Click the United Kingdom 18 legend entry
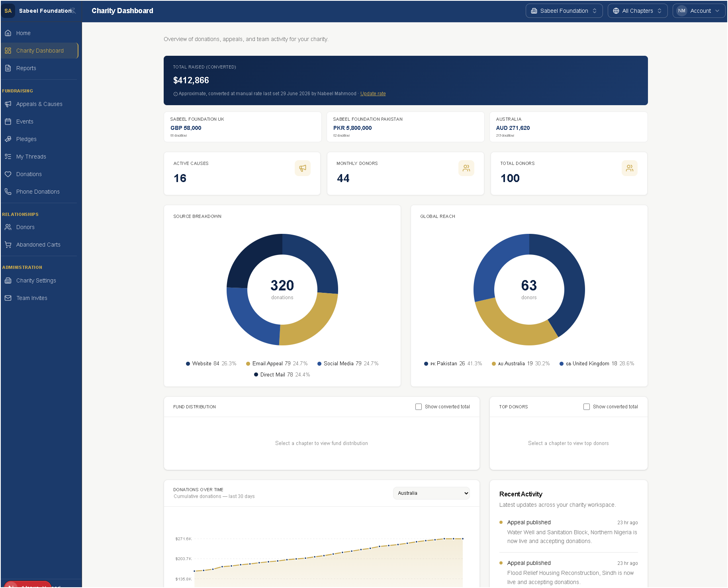The image size is (728, 588). [597, 364]
